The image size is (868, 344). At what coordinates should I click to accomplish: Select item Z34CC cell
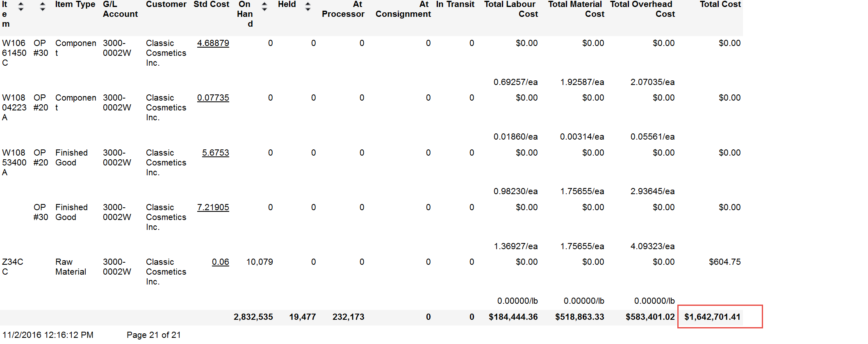point(12,267)
